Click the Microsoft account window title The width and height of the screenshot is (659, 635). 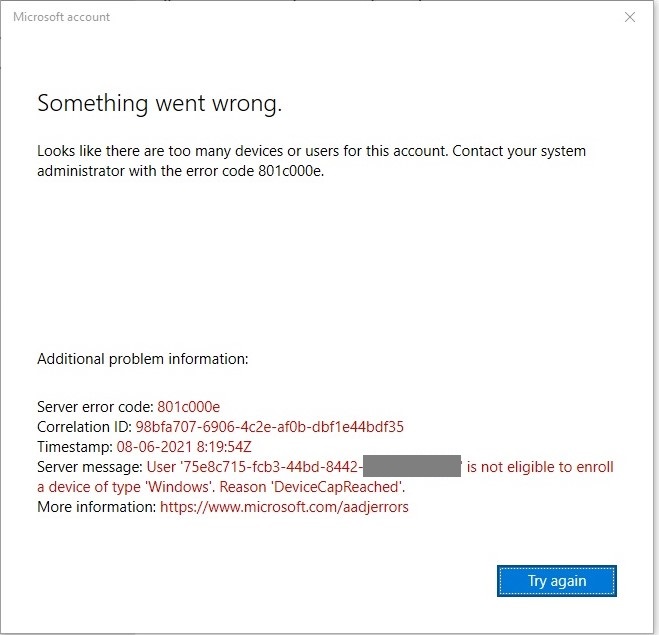(62, 17)
